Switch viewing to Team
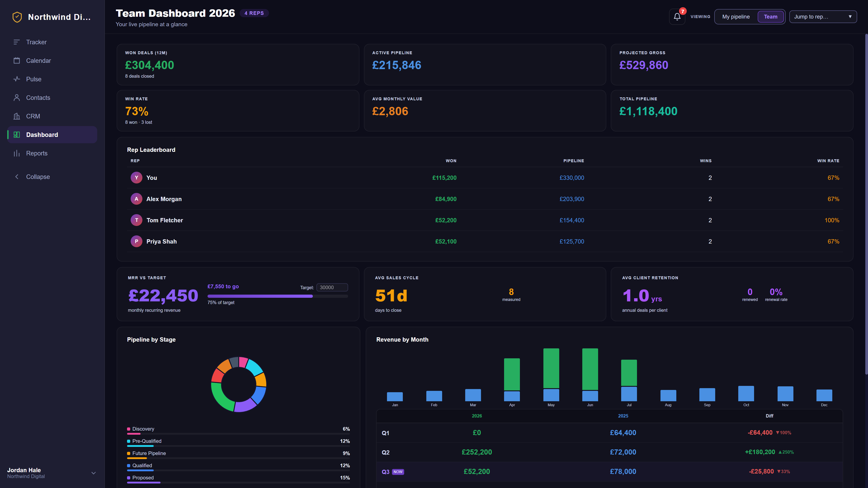 (771, 16)
